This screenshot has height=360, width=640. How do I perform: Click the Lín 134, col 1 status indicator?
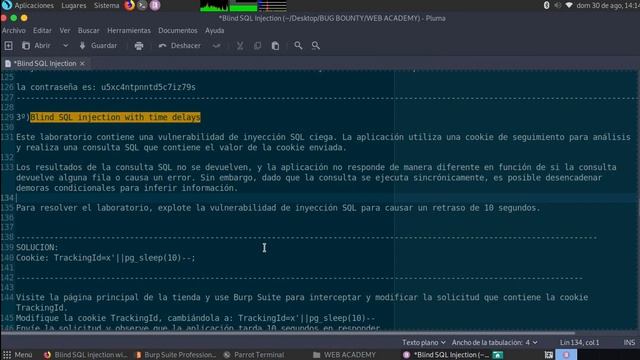coord(579,342)
